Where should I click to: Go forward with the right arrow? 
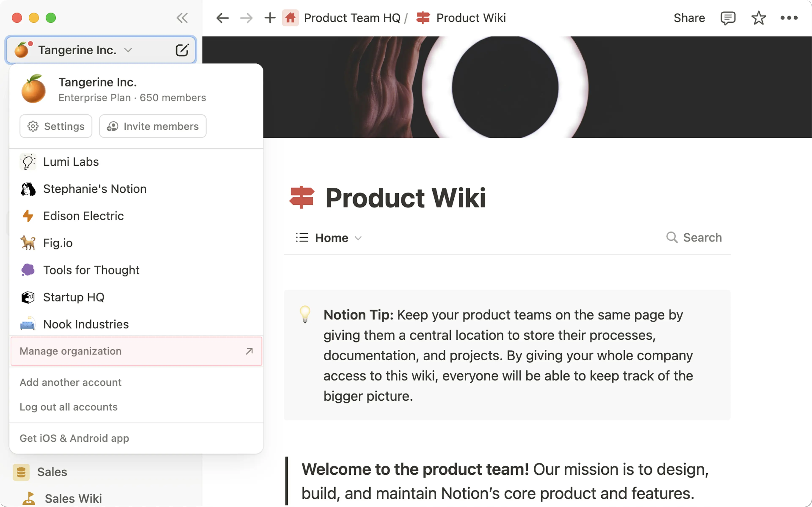pyautogui.click(x=246, y=18)
